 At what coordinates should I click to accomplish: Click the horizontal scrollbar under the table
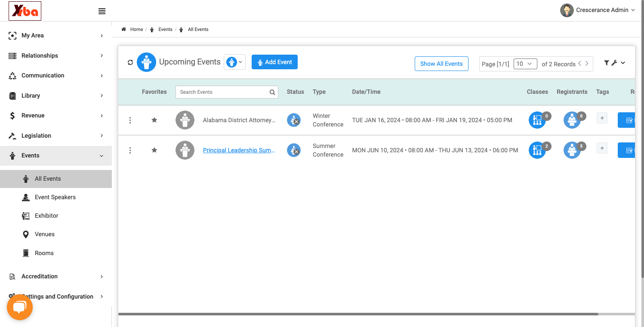coord(358,314)
